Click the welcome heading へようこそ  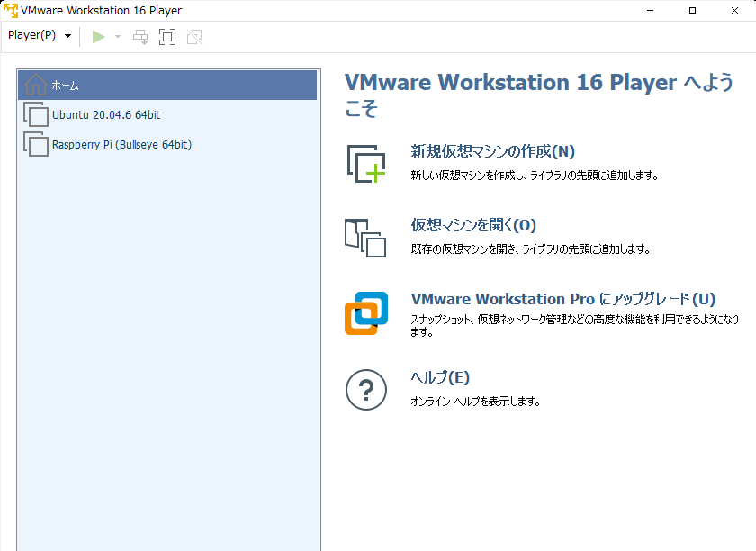click(x=539, y=95)
